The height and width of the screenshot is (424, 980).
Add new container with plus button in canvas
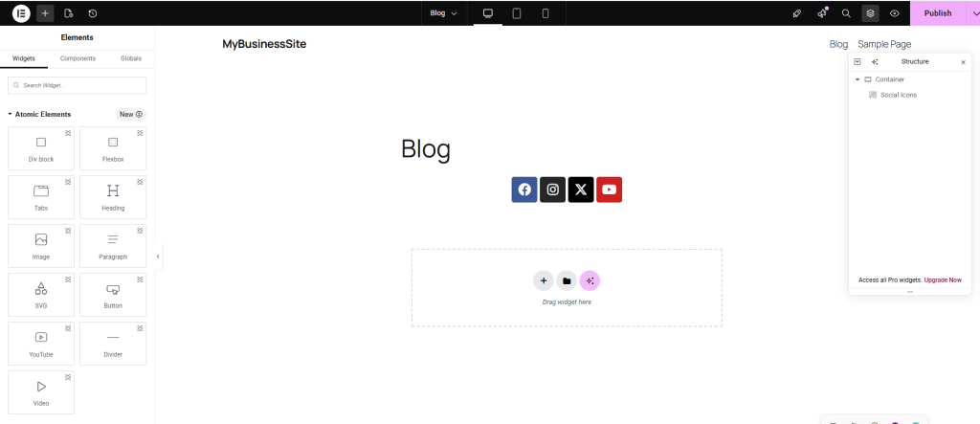click(x=544, y=280)
